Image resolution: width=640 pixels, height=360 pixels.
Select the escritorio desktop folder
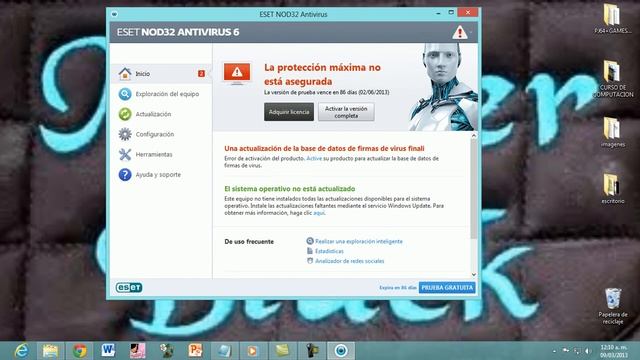(613, 189)
